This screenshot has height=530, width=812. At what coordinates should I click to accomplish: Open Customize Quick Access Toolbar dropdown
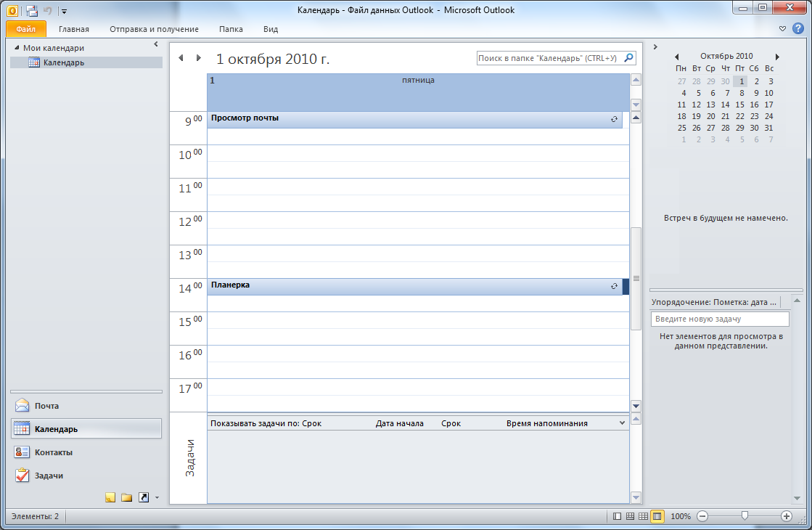click(x=64, y=11)
